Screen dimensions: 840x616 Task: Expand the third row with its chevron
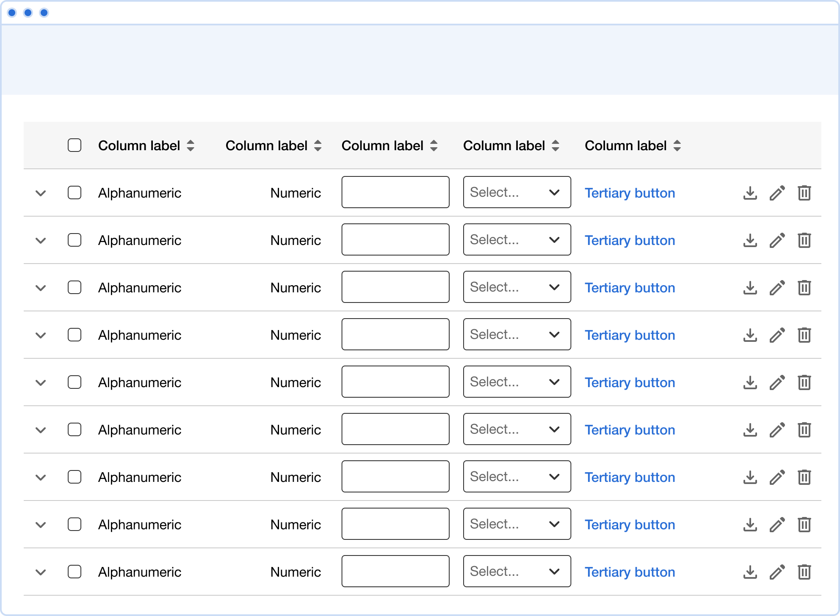click(x=41, y=288)
